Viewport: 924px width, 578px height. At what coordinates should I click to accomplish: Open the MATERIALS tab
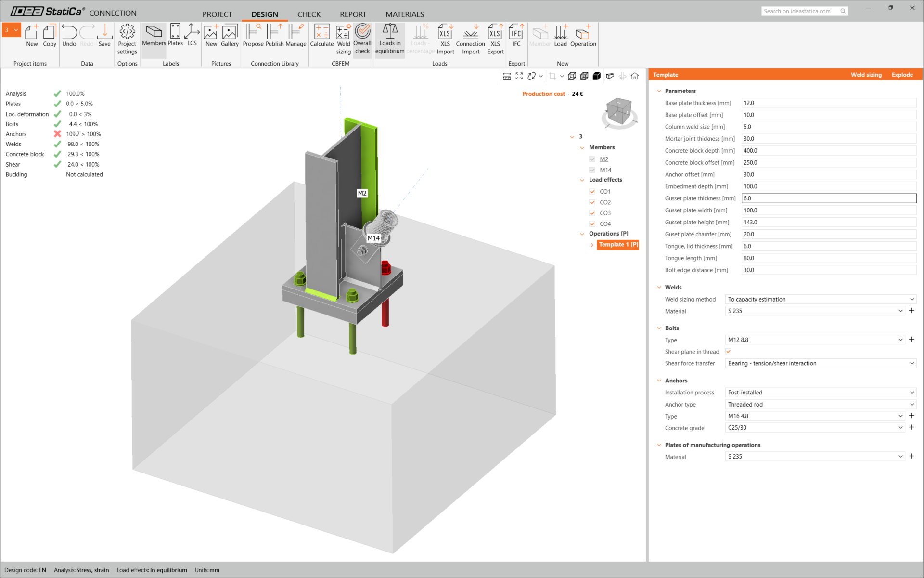pos(404,14)
